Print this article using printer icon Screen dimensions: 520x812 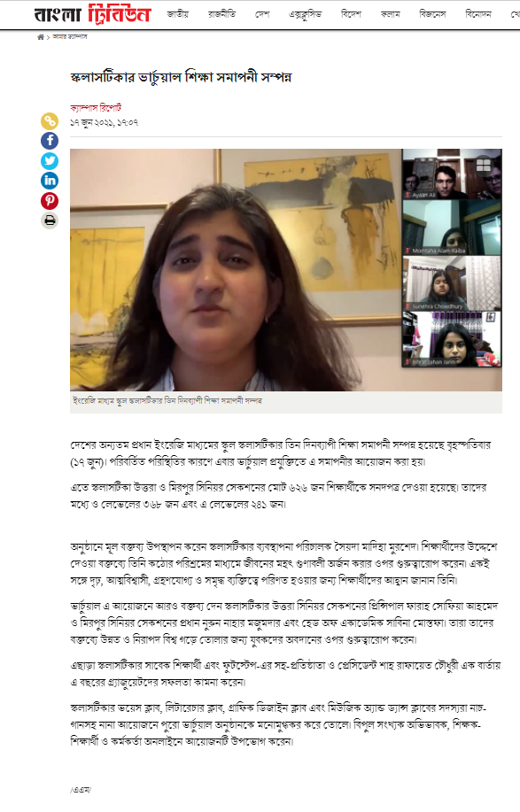pos(50,220)
